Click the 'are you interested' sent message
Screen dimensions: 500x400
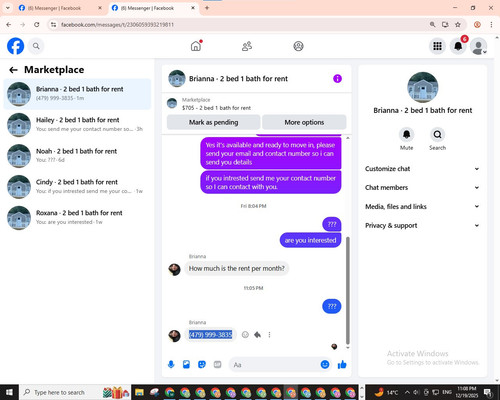pyautogui.click(x=310, y=240)
